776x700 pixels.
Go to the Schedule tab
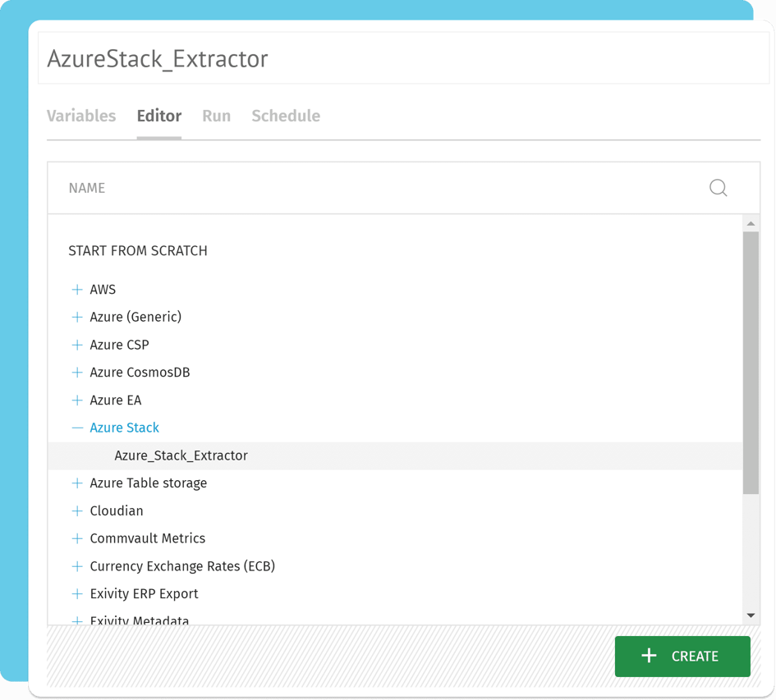pos(286,116)
